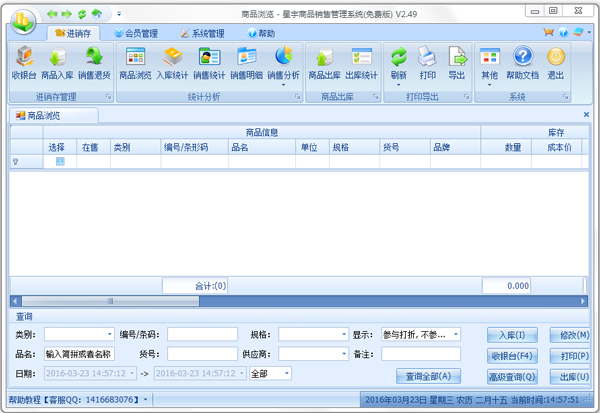The width and height of the screenshot is (600, 413).
Task: Open the 显示 dropdown
Action: [x=456, y=334]
